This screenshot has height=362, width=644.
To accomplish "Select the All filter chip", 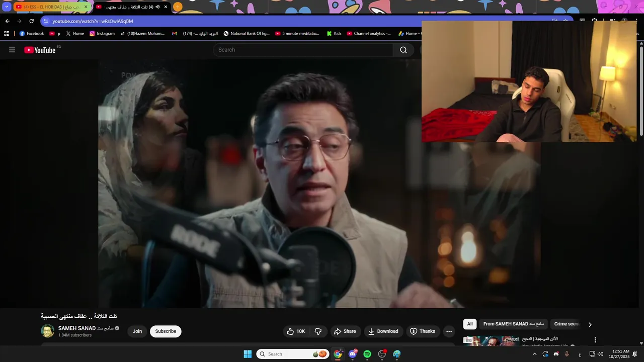I will [470, 324].
